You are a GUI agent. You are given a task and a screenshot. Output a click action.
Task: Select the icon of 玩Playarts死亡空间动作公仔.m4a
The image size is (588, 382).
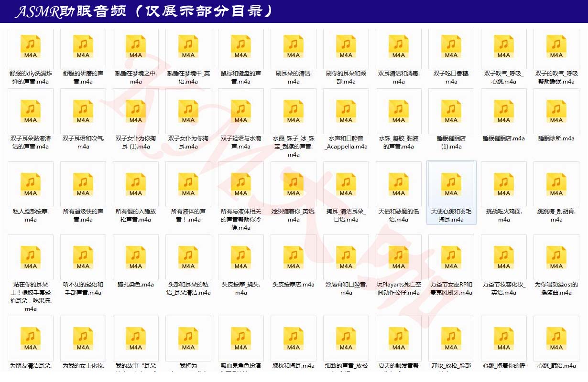click(x=399, y=258)
